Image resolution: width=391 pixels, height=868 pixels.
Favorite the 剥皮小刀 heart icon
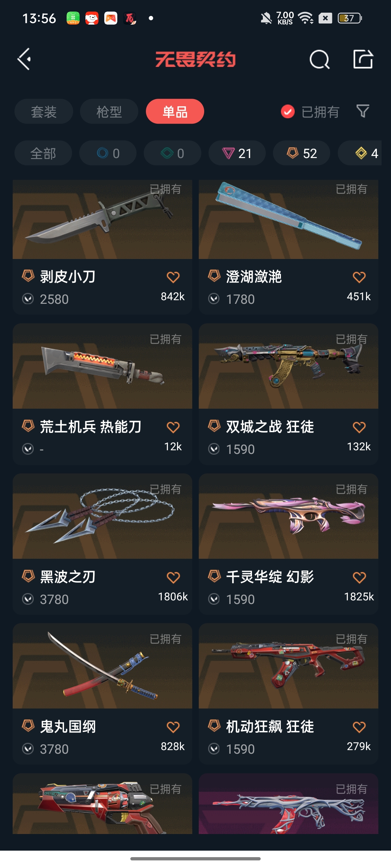[173, 277]
